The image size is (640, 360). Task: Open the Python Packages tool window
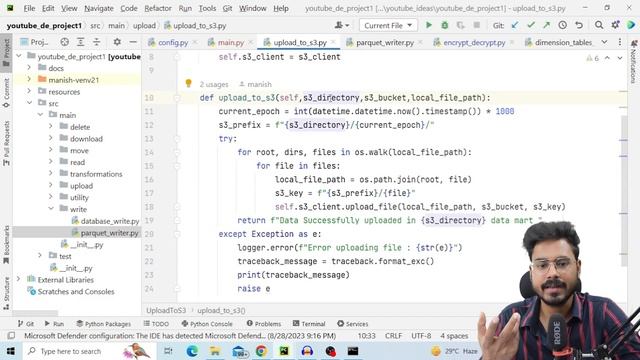104,324
